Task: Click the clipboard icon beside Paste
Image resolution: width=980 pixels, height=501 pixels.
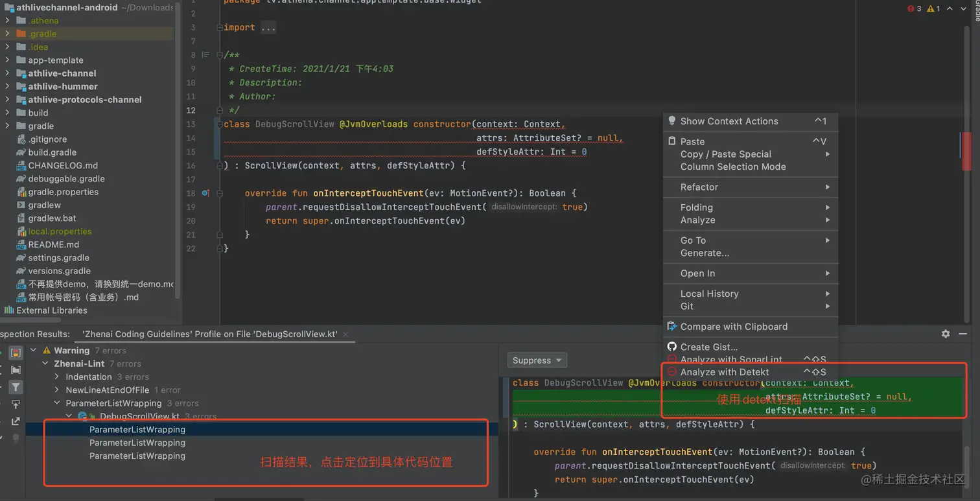Action: point(672,141)
